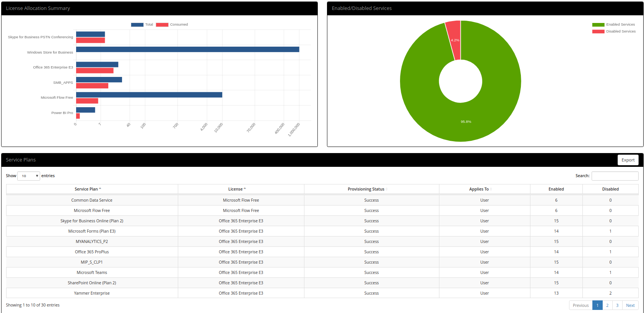Click the 'Power BI Pro' axis label

tap(62, 113)
